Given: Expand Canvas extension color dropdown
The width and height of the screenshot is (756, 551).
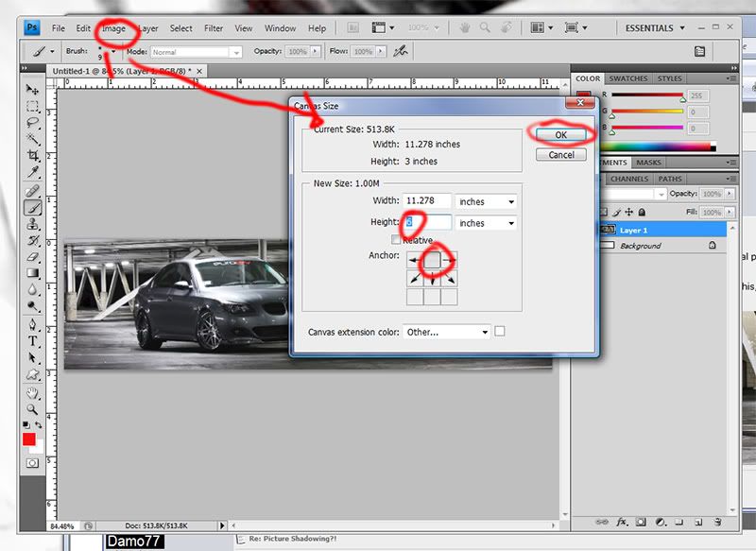Looking at the screenshot, I should click(446, 332).
